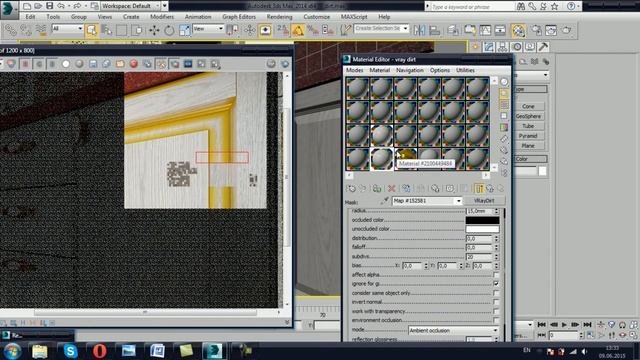Save the scene with the floppy disk icon
Screen dimensions: 640x360
[x=49, y=6]
